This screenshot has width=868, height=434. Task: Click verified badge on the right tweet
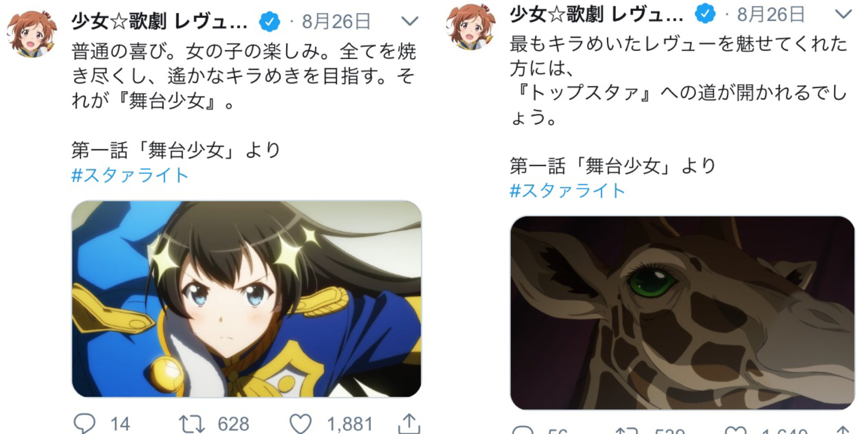[705, 14]
